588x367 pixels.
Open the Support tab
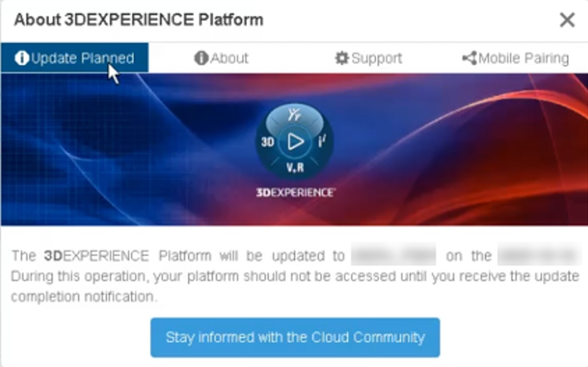click(368, 58)
